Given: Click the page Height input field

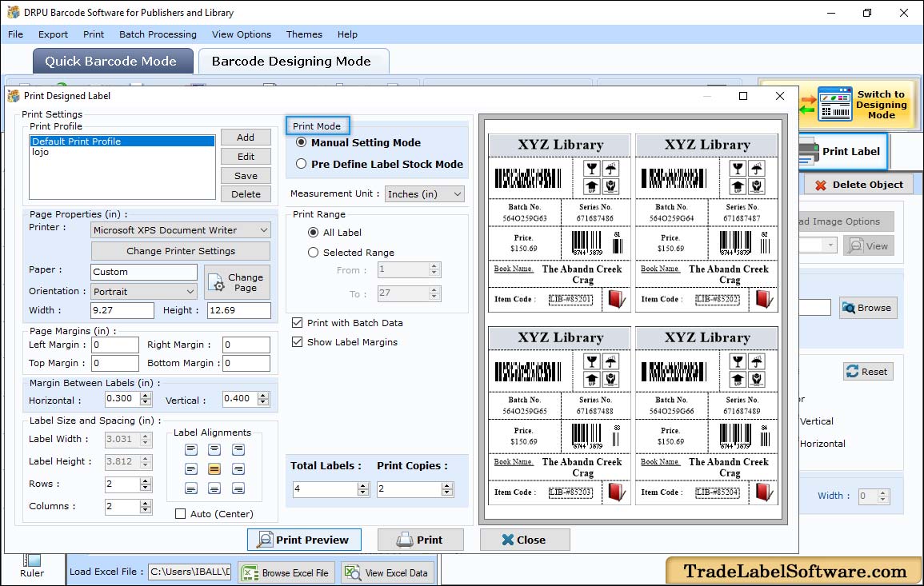Looking at the screenshot, I should click(x=239, y=310).
